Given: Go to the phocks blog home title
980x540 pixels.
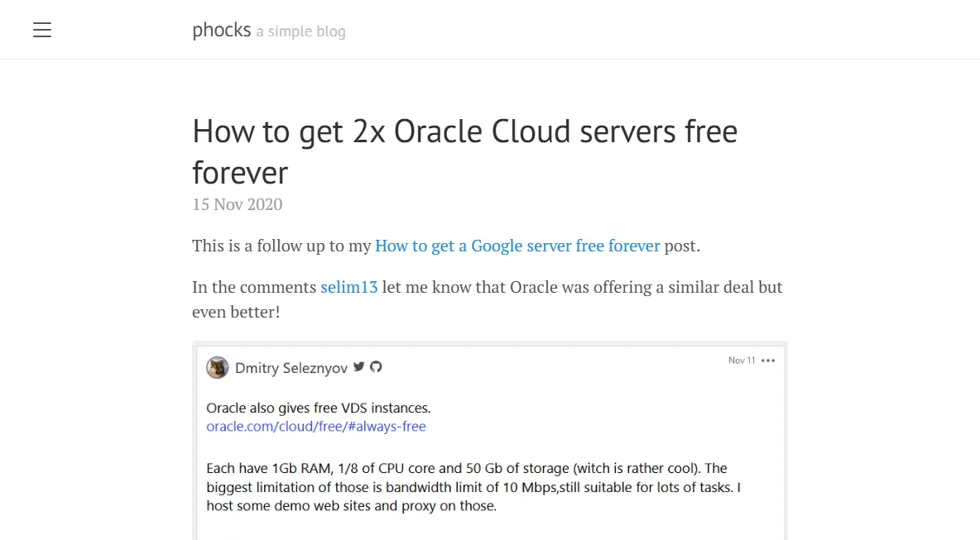Looking at the screenshot, I should tap(221, 30).
